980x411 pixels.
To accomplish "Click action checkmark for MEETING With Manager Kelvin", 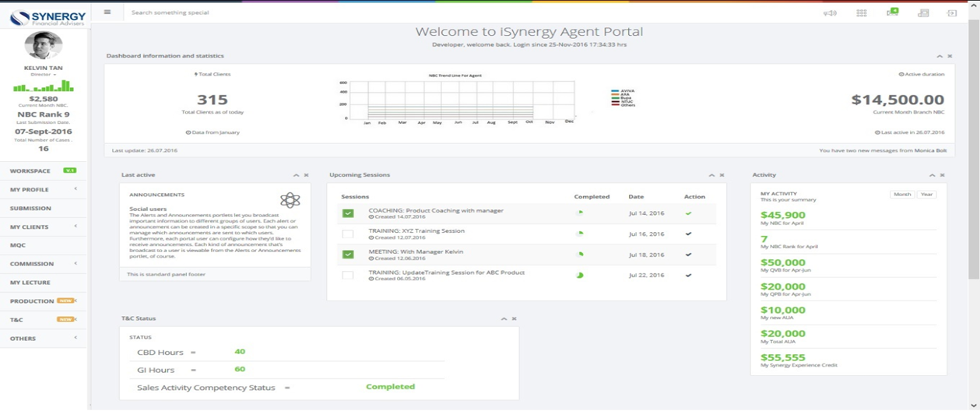I will 688,255.
